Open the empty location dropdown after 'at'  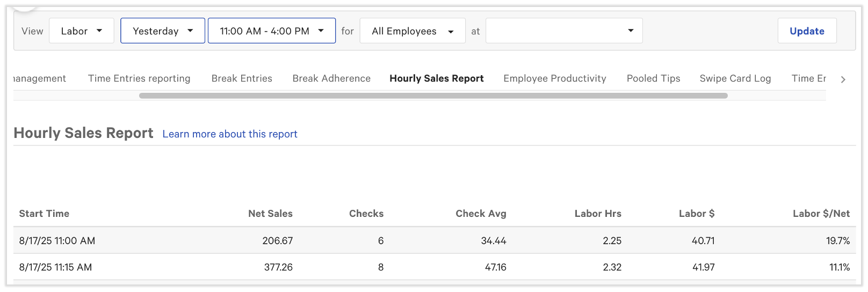tap(563, 31)
